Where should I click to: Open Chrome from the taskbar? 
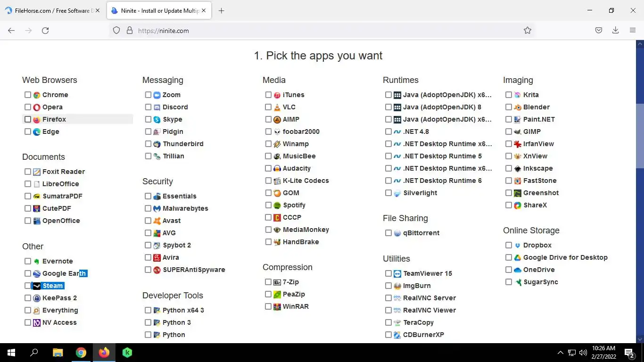pos(81,353)
